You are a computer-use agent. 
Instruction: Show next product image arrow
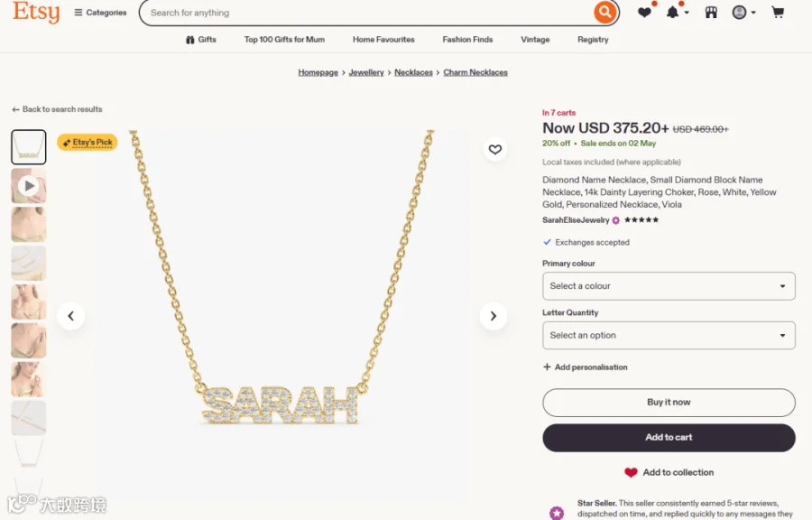(493, 315)
